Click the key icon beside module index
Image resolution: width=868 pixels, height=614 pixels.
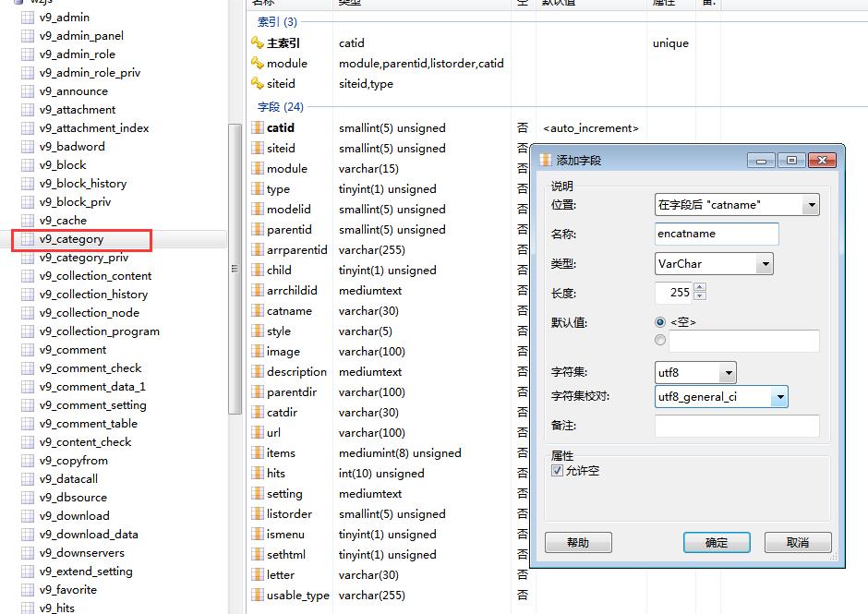coord(258,64)
